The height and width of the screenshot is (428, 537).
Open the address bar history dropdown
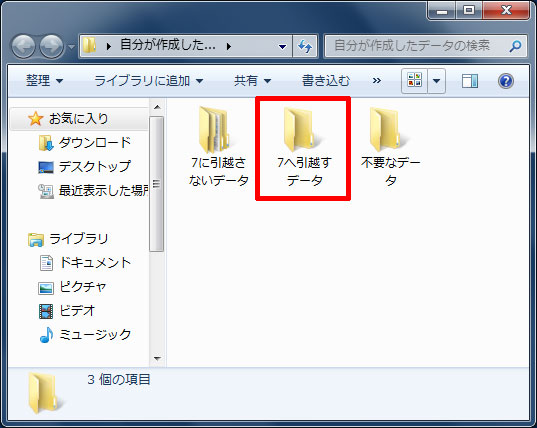283,46
